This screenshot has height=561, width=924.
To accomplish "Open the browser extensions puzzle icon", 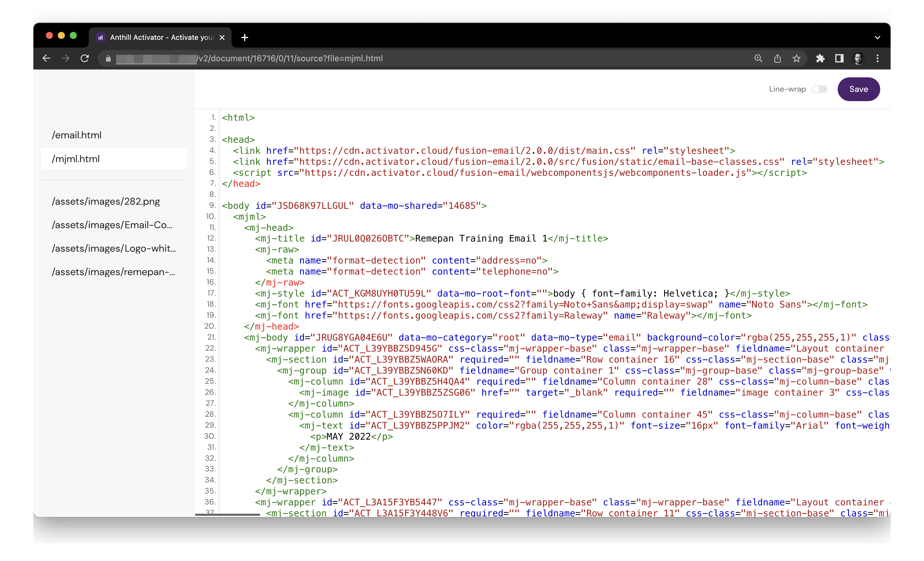I will click(x=820, y=59).
